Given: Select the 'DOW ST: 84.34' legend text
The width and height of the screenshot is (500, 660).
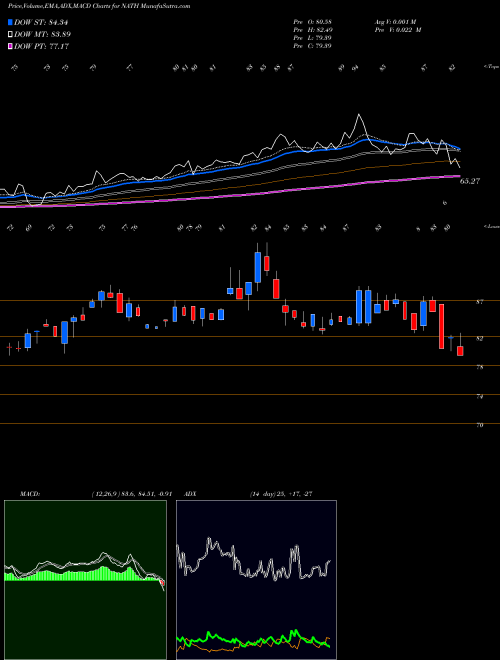Looking at the screenshot, I should pyautogui.click(x=41, y=22).
